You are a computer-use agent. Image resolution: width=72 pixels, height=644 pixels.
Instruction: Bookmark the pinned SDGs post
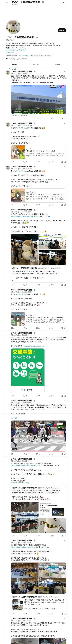(62, 118)
